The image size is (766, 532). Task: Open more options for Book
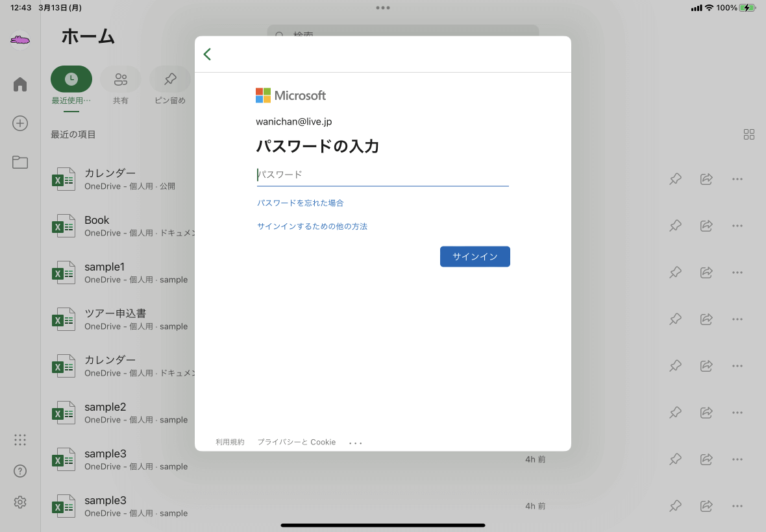coord(737,226)
